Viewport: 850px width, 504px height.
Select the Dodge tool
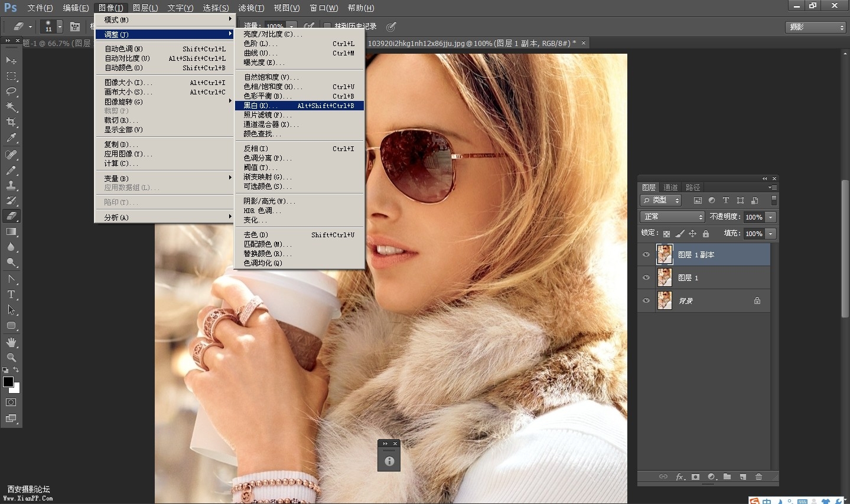tap(11, 262)
